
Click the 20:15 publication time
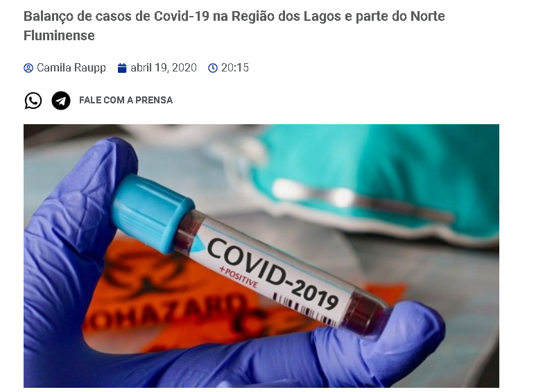click(235, 67)
